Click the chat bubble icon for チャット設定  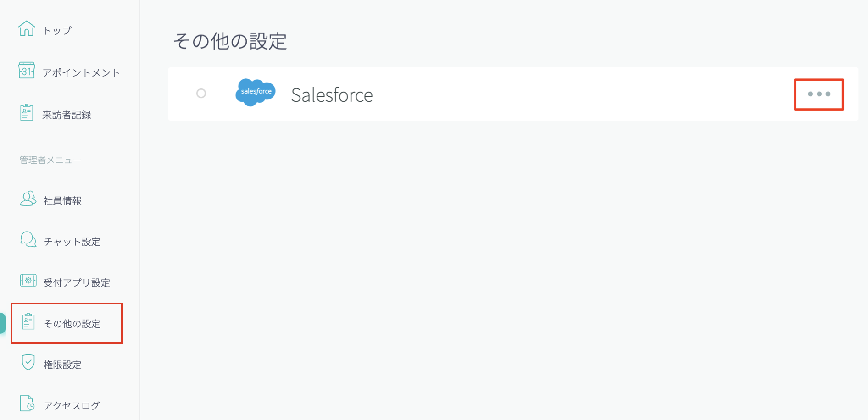click(28, 240)
